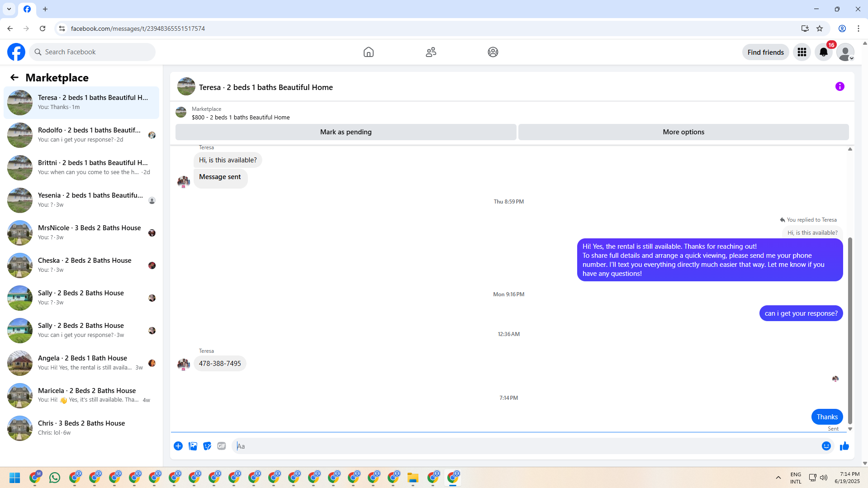The height and width of the screenshot is (488, 868).
Task: Open Chrome three-dot menu
Action: pyautogui.click(x=859, y=28)
